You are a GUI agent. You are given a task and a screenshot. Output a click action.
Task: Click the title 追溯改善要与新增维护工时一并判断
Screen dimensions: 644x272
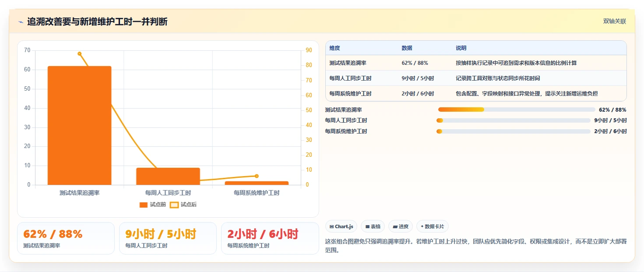point(97,21)
